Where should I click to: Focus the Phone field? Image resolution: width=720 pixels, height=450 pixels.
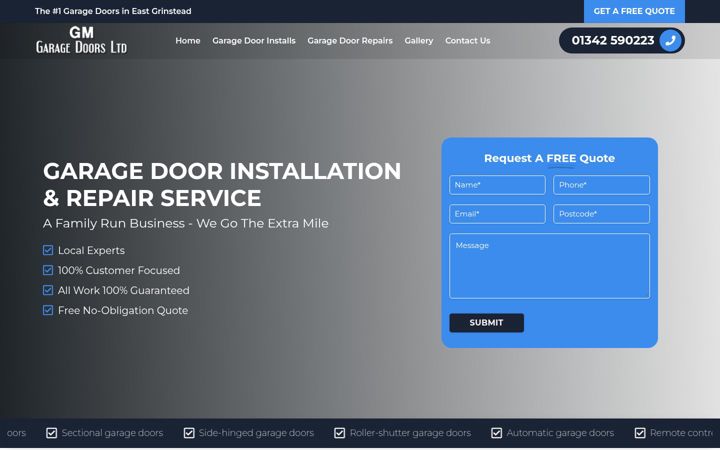pyautogui.click(x=601, y=185)
